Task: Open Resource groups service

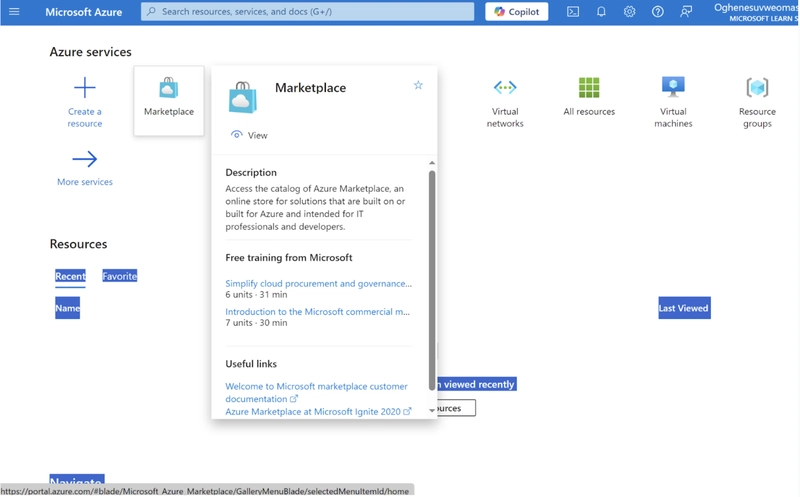Action: point(757,102)
